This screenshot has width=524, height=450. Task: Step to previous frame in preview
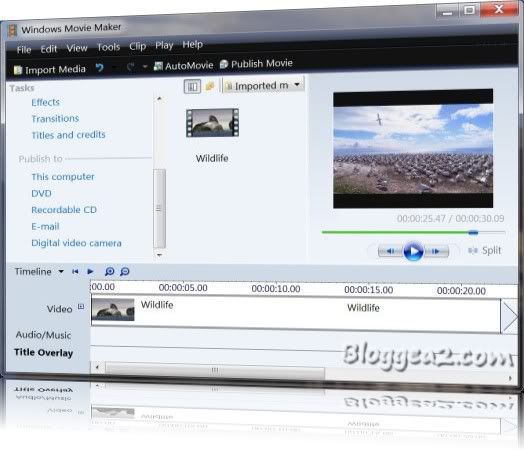[x=390, y=251]
